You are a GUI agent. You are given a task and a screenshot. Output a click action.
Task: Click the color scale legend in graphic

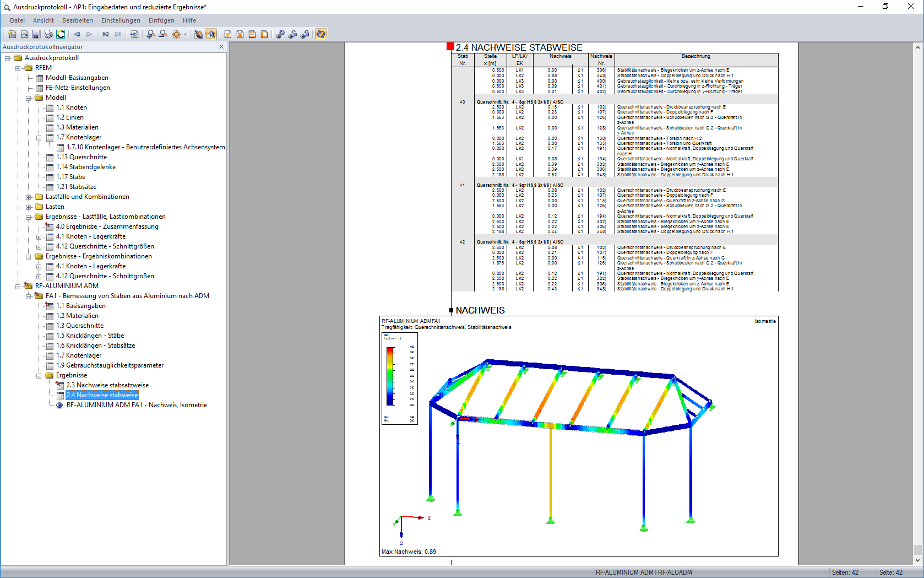[x=400, y=378]
